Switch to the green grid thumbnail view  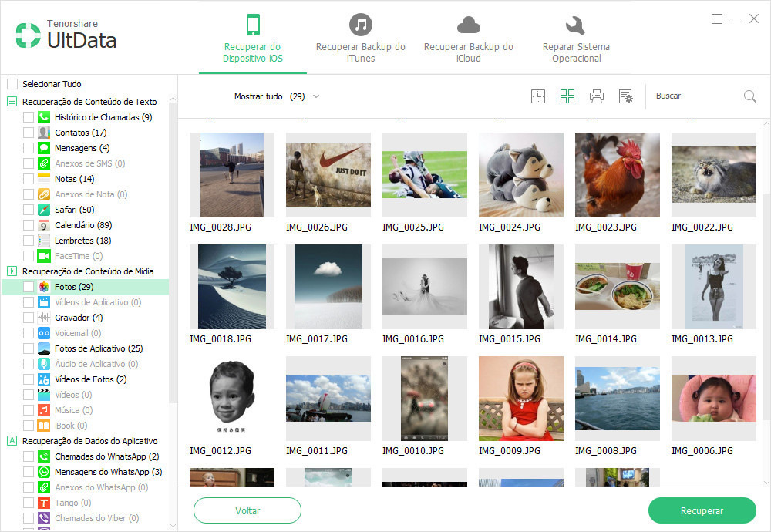567,96
